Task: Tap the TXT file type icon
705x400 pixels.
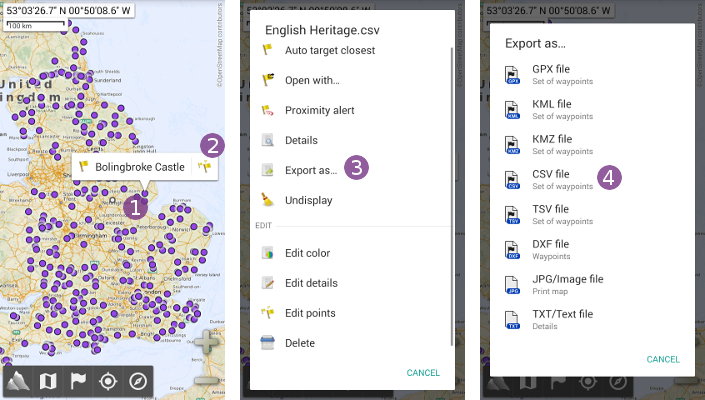Action: pyautogui.click(x=512, y=320)
